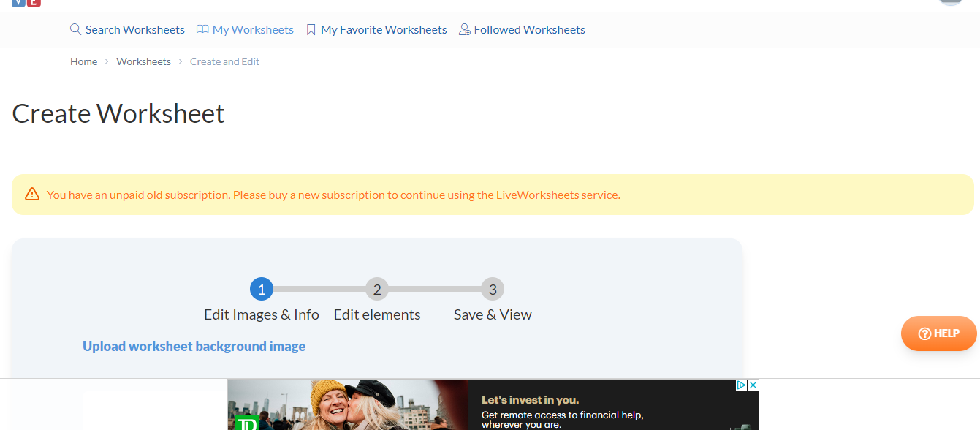
Task: Click the user avatar at top right
Action: [949, 2]
